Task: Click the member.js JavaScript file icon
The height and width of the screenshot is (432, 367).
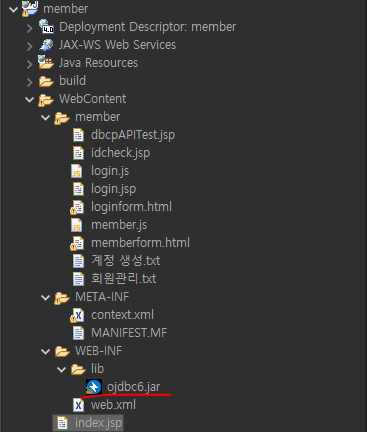Action: [x=77, y=225]
